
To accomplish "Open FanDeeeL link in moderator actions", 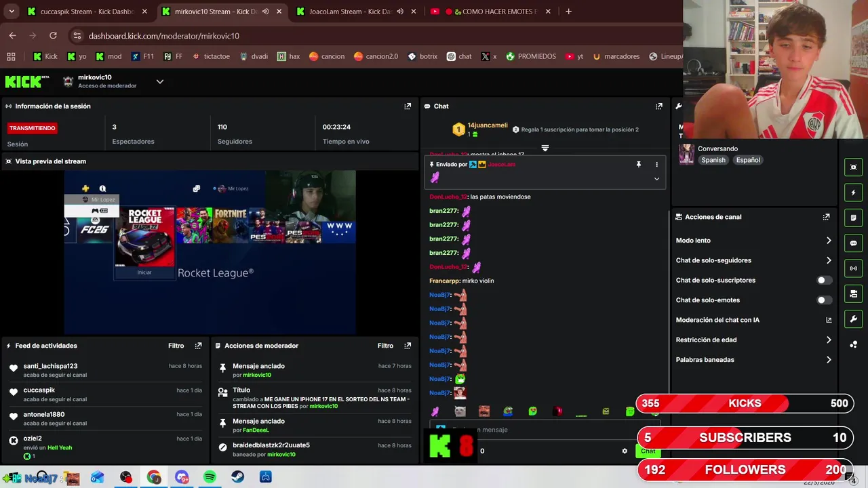I will click(256, 430).
